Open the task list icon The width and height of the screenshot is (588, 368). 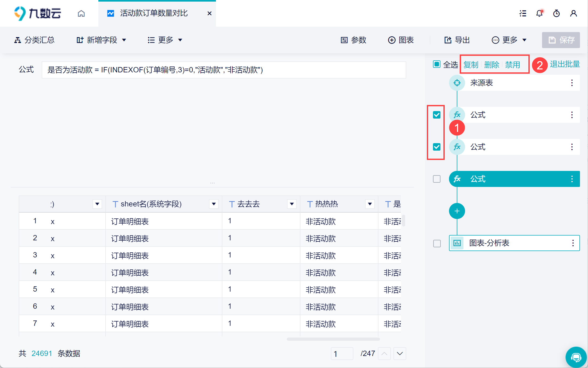(x=523, y=13)
